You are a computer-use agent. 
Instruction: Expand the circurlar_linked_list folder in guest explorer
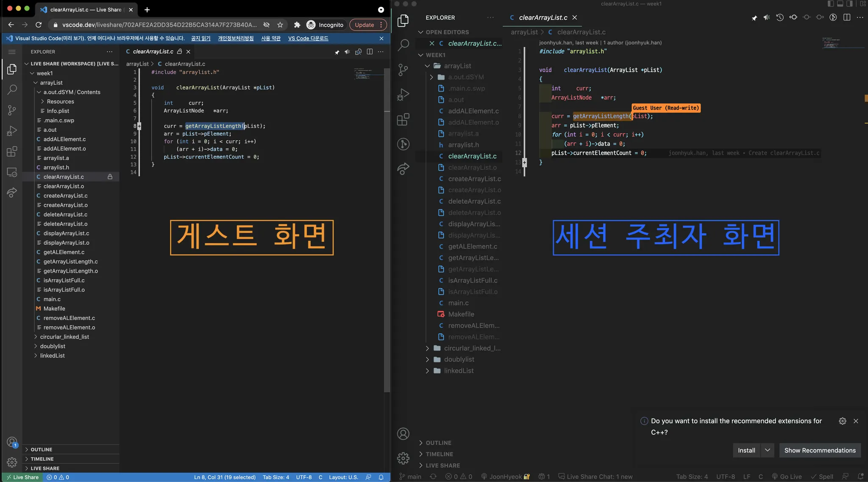[x=64, y=337]
